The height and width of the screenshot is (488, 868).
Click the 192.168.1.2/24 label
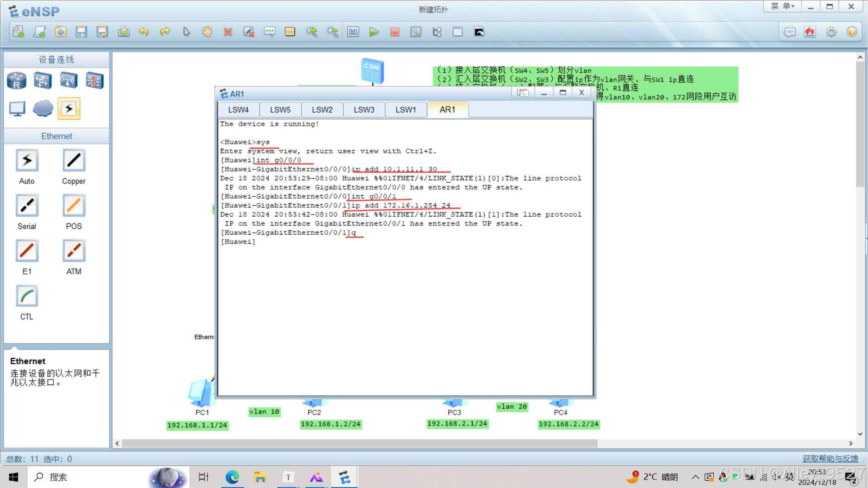point(331,424)
